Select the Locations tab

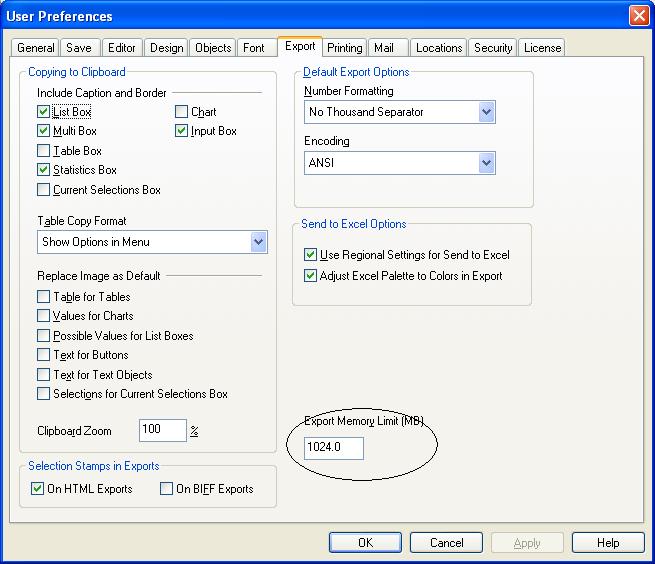coord(439,48)
